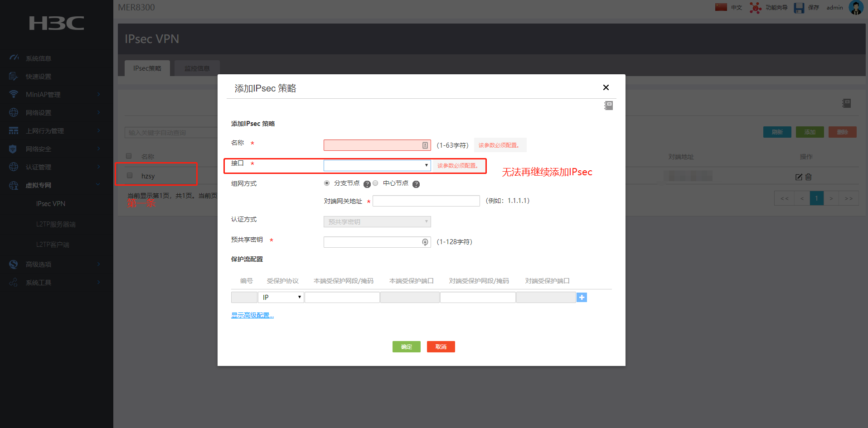868x428 pixels.
Task: Click the plus icon to add protection flow
Action: (x=582, y=298)
